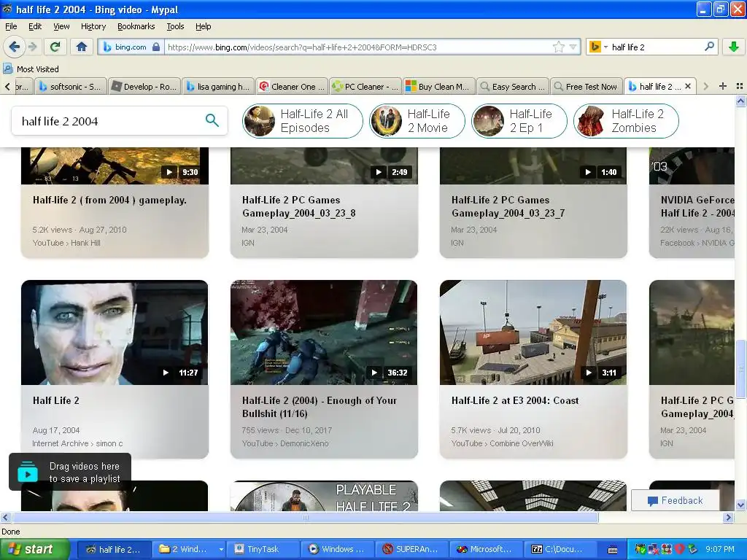This screenshot has height=560, width=747.
Task: Switch to the Microsoft... taskbar window
Action: point(487,549)
